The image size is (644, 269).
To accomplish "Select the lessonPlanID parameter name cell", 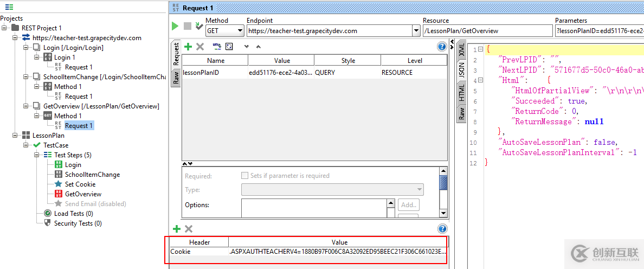I will [x=215, y=73].
